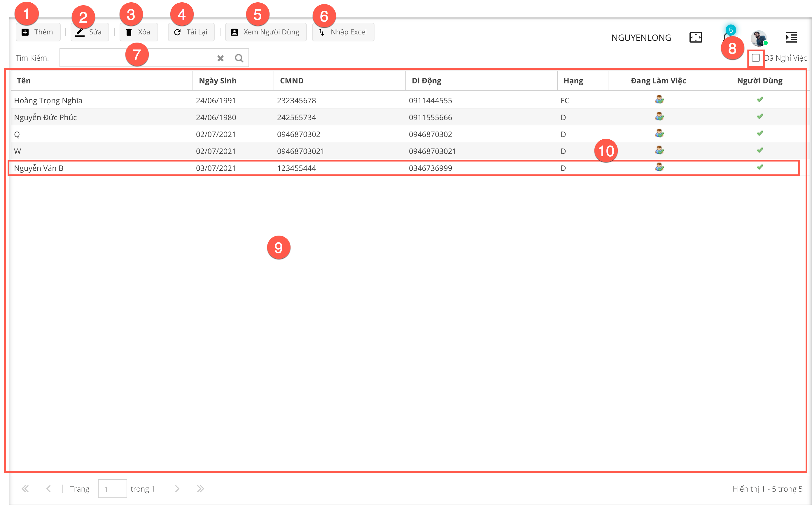Screen dimensions: 812x505
Task: Sort by Tên column header
Action: [x=24, y=80]
